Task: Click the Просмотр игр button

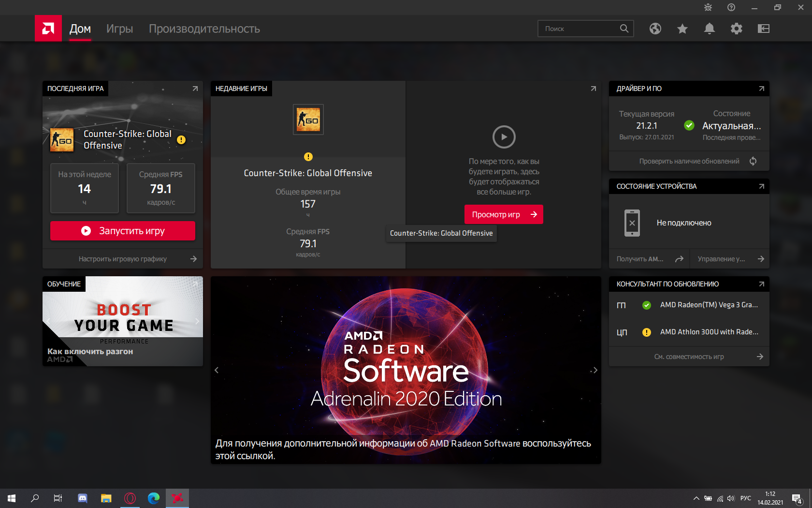Action: (x=504, y=214)
